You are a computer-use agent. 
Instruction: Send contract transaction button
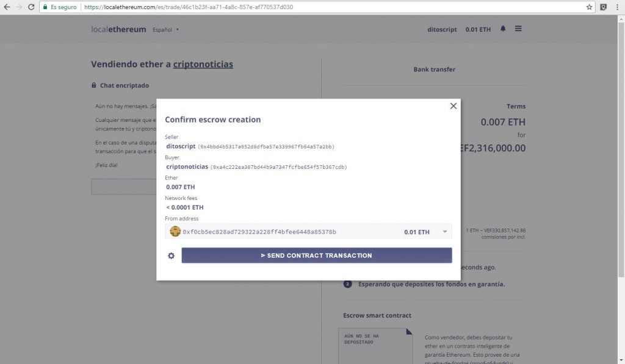(317, 255)
